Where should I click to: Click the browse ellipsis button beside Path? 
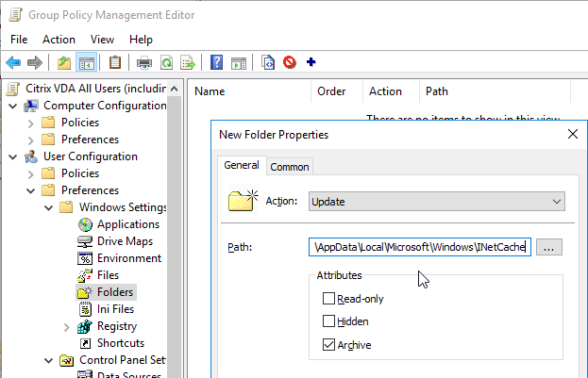pyautogui.click(x=549, y=247)
